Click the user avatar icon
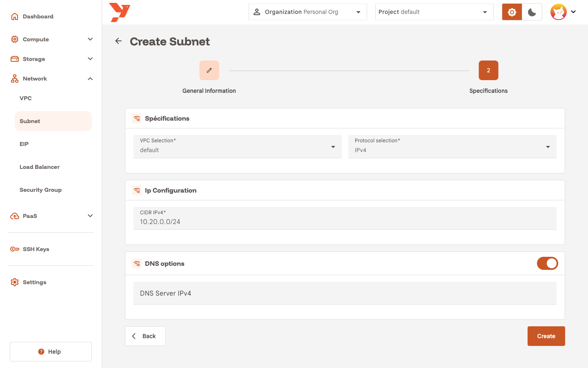Viewport: 588px width, 368px height. pos(558,12)
